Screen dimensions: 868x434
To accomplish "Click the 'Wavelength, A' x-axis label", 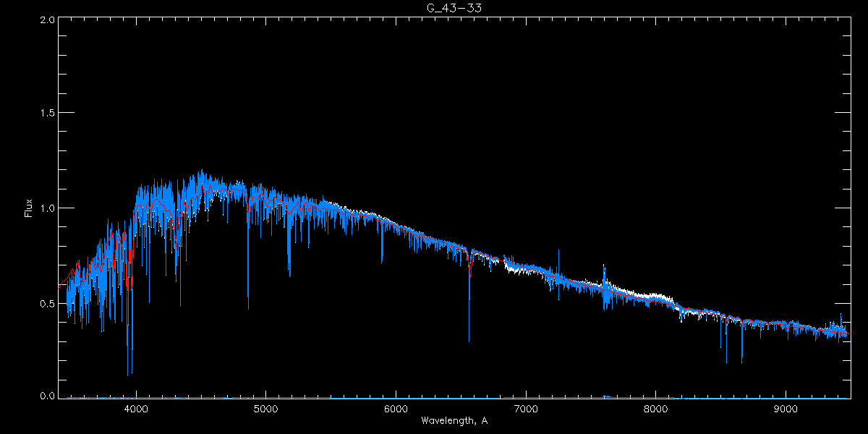I will point(454,420).
